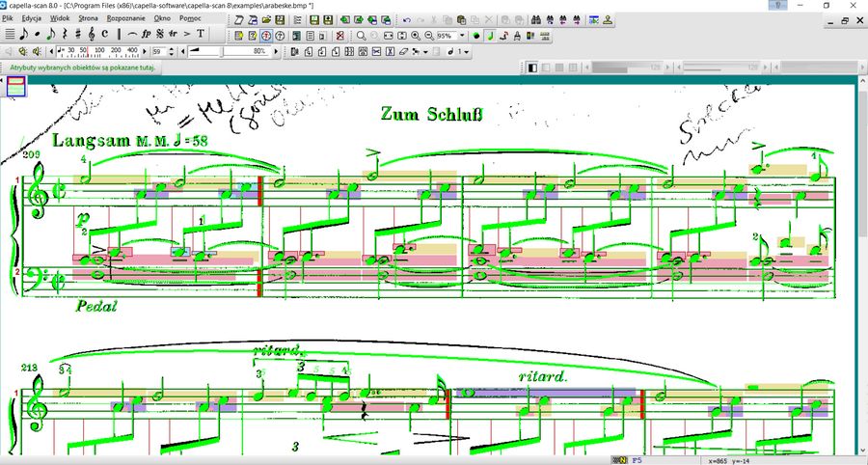
Task: Restore the inner document window
Action: (x=845, y=21)
